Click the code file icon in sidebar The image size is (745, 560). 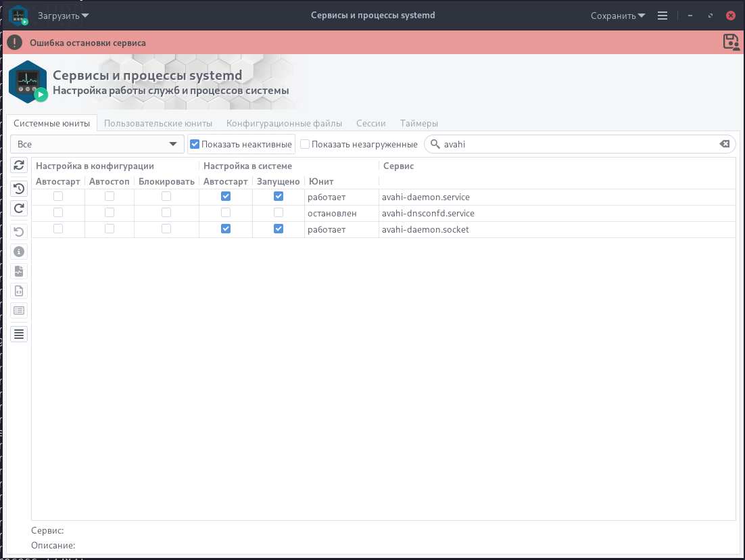pyautogui.click(x=19, y=291)
